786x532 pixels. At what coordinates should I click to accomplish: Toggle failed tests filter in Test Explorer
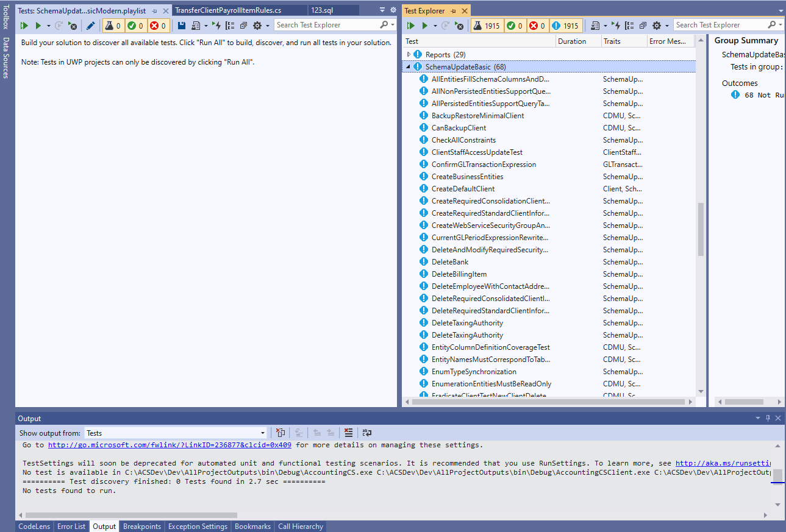point(537,26)
